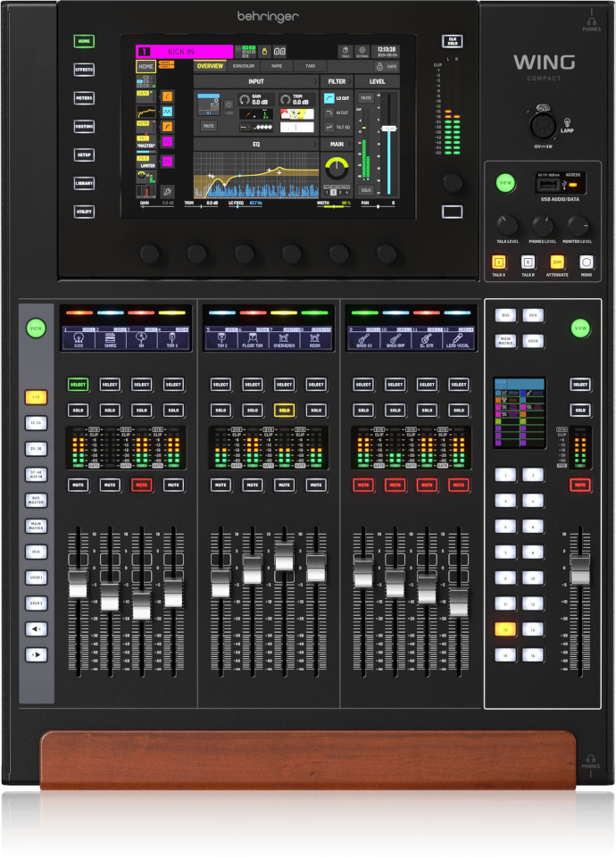The width and height of the screenshot is (616, 857).
Task: Mute the Kick channel strip
Action: pyautogui.click(x=79, y=485)
